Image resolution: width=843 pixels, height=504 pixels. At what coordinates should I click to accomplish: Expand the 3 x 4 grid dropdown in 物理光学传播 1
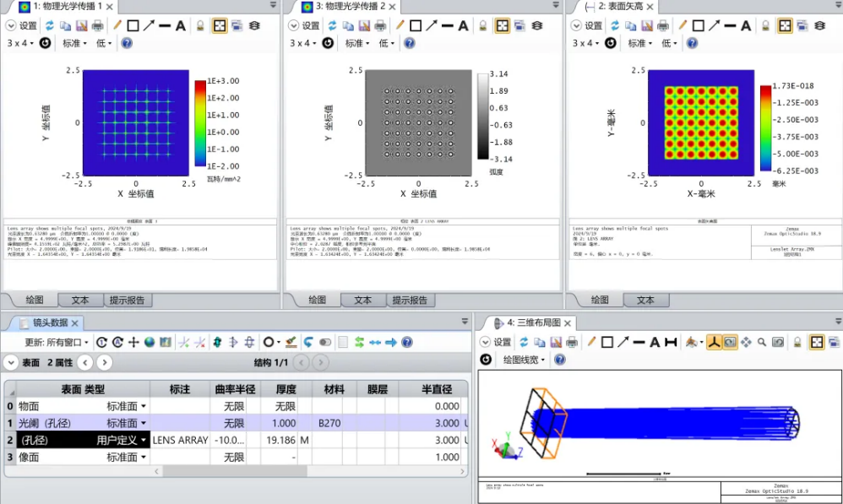coord(20,42)
